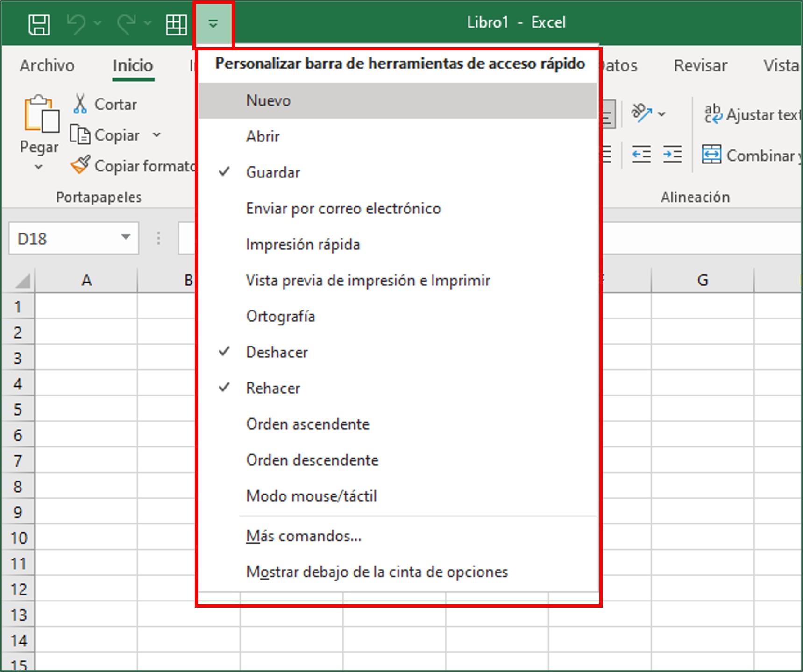Viewport: 803px width, 672px height.
Task: Select the Combinar y centrar icon
Action: 711,154
